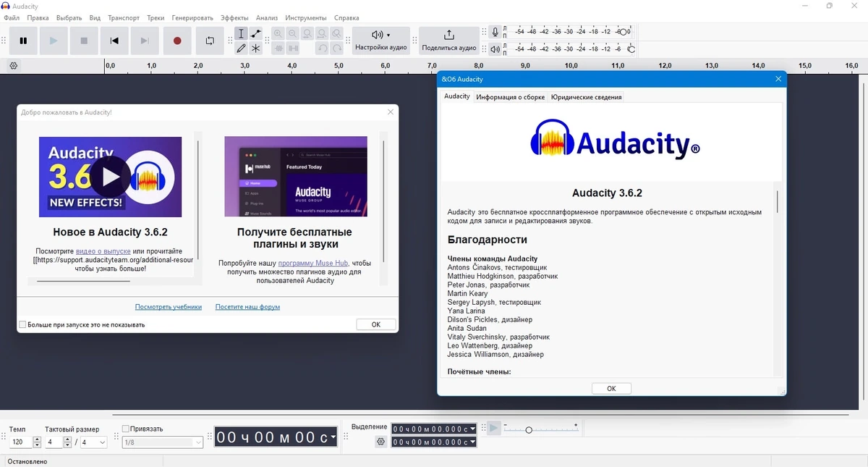The width and height of the screenshot is (868, 467).
Task: Open the Справка menu
Action: coord(346,17)
